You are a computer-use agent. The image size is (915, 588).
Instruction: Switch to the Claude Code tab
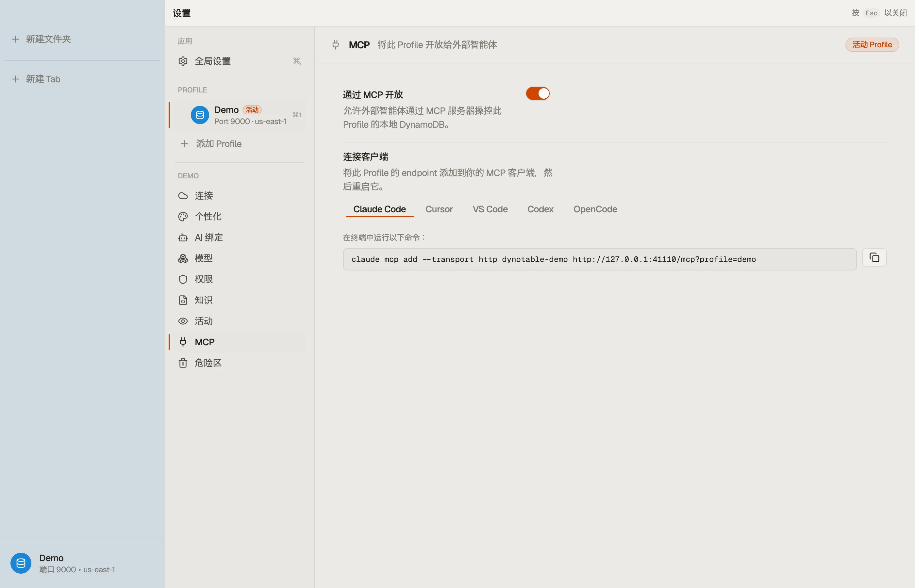pos(379,209)
